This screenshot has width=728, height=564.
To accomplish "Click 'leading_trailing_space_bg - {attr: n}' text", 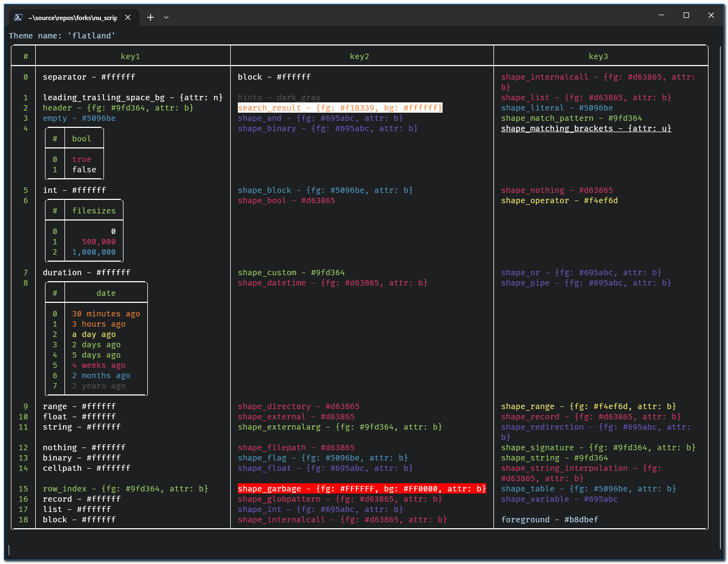I will point(133,98).
